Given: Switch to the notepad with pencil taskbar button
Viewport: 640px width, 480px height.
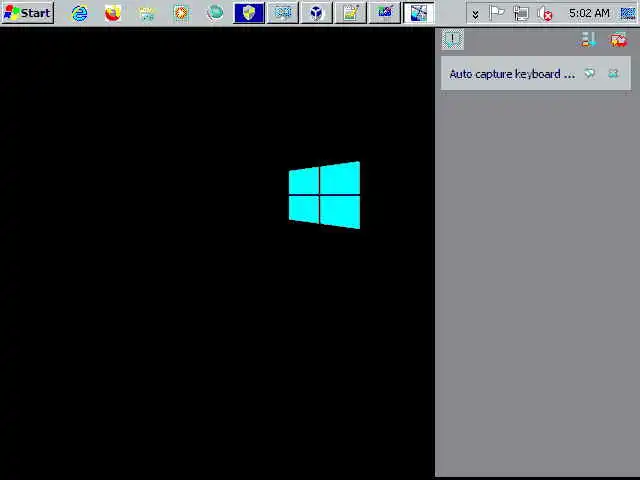Looking at the screenshot, I should [x=350, y=13].
